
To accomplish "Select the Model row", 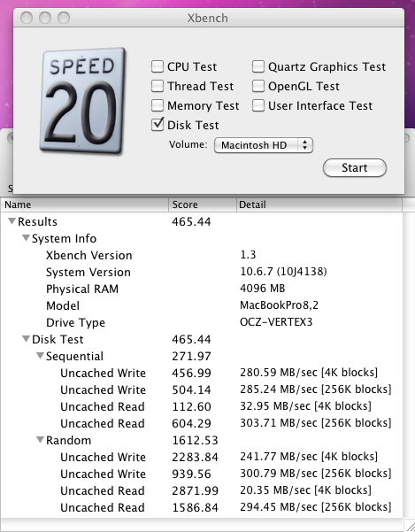I will pos(202,305).
